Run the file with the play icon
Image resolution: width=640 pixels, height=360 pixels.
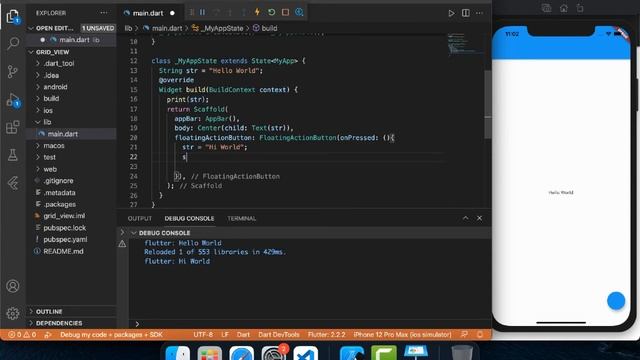click(x=451, y=13)
